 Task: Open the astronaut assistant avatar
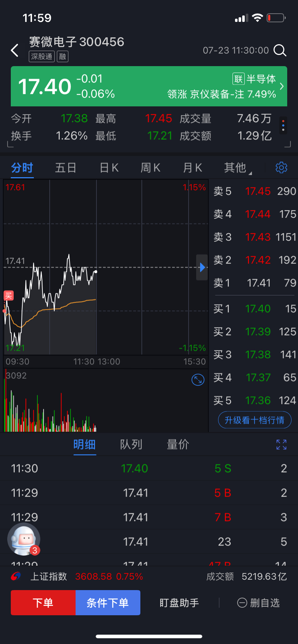tap(24, 539)
